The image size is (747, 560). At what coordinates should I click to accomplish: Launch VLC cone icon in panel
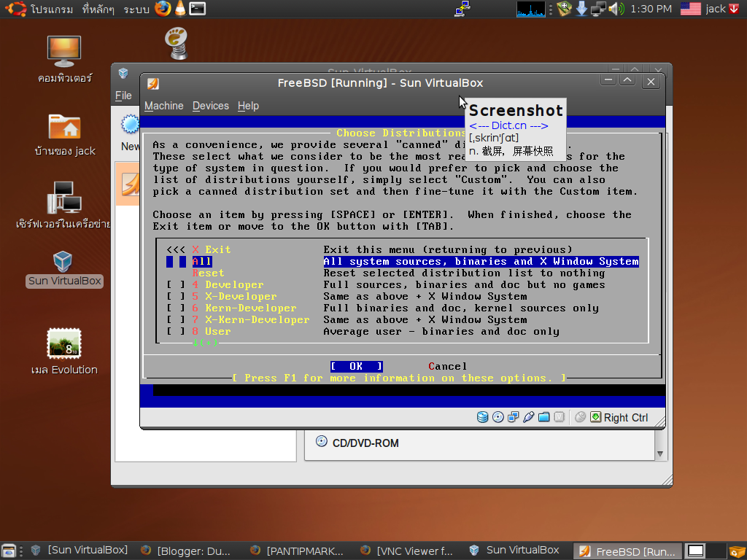180,9
